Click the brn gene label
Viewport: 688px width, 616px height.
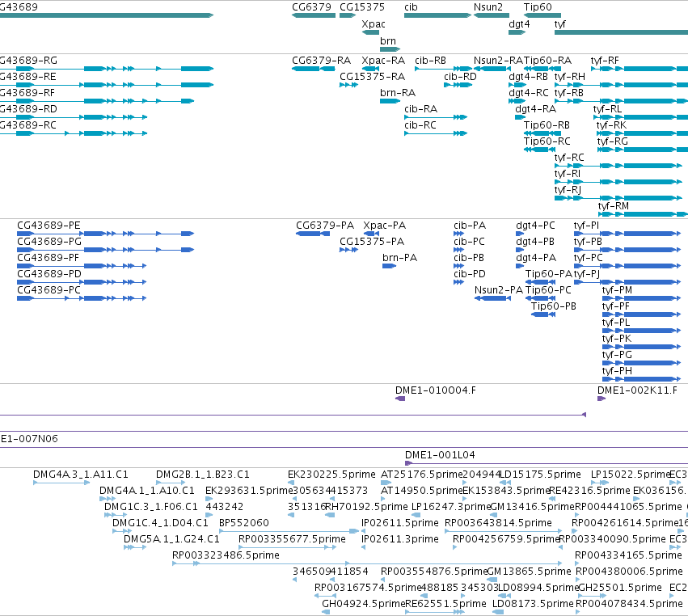point(388,40)
